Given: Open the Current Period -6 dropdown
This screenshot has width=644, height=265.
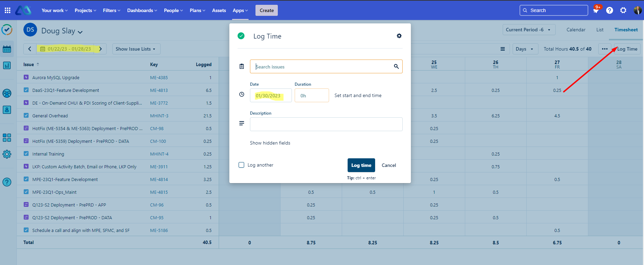Looking at the screenshot, I should (528, 30).
